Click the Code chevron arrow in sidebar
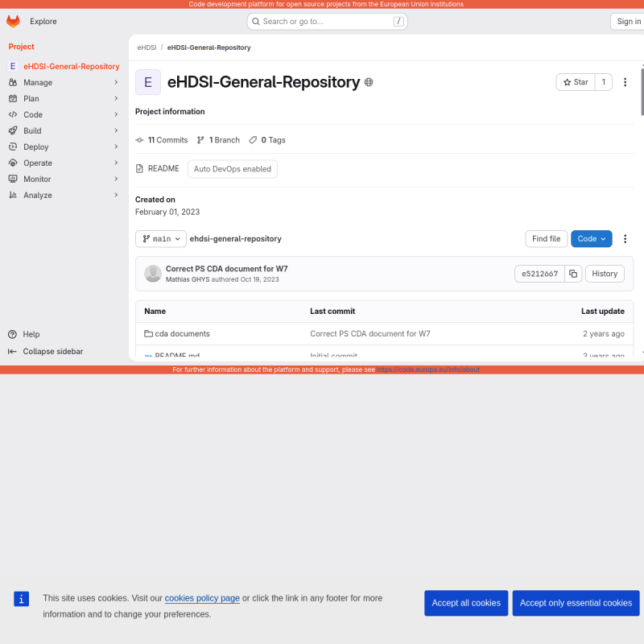The image size is (644, 644). point(116,114)
